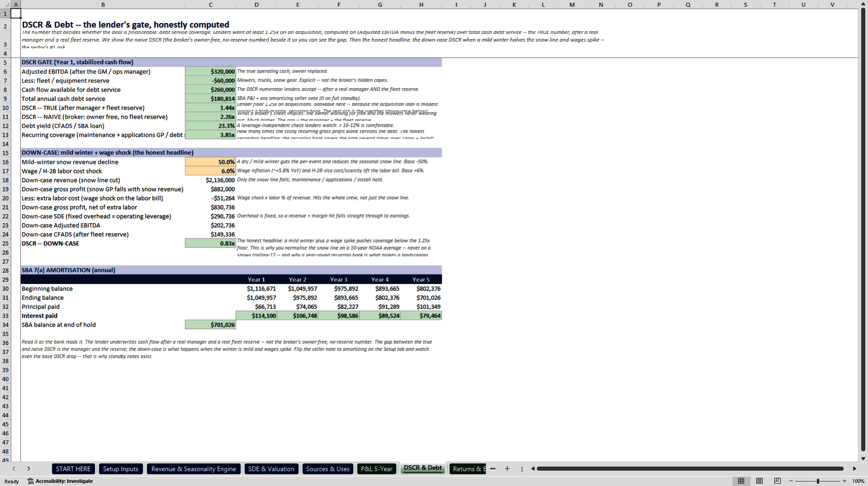Image resolution: width=868 pixels, height=486 pixels.
Task: Open the P&L 5-Year sheet tab
Action: (x=377, y=469)
